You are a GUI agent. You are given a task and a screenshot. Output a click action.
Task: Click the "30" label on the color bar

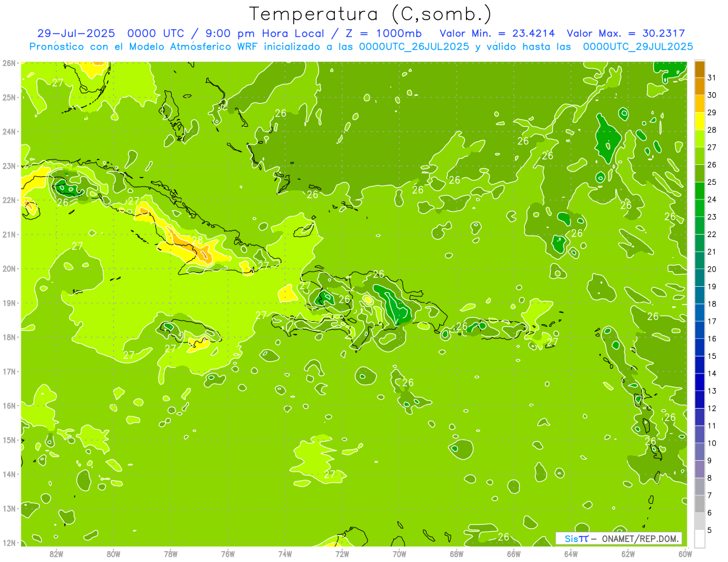pos(712,95)
